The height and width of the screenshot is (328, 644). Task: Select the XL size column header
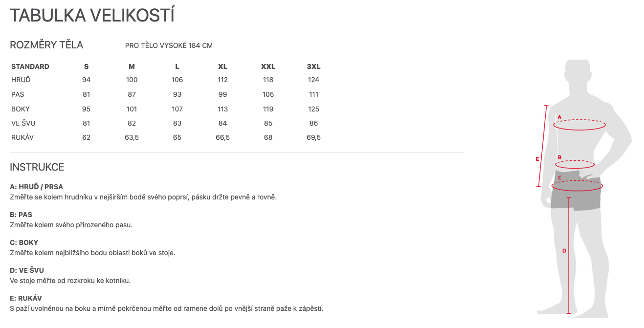click(222, 66)
